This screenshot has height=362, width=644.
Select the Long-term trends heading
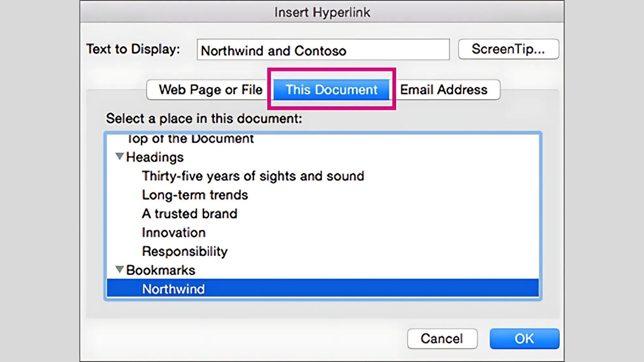[195, 195]
